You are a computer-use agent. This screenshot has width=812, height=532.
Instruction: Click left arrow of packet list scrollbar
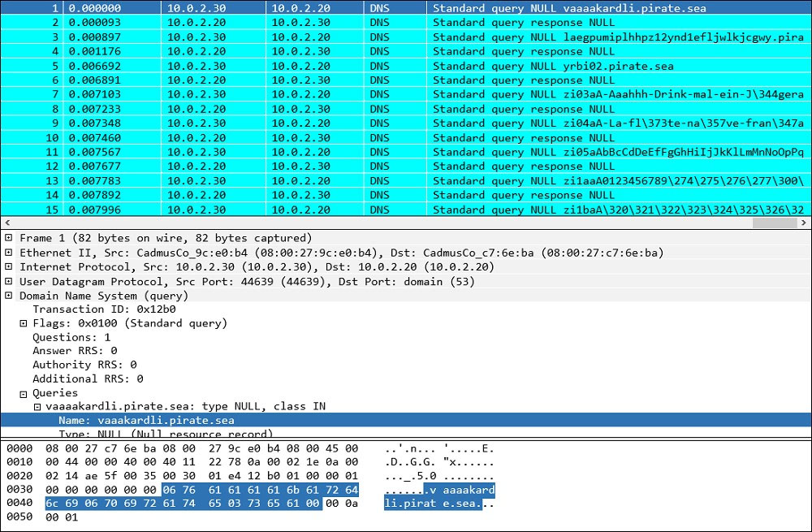pos(6,223)
